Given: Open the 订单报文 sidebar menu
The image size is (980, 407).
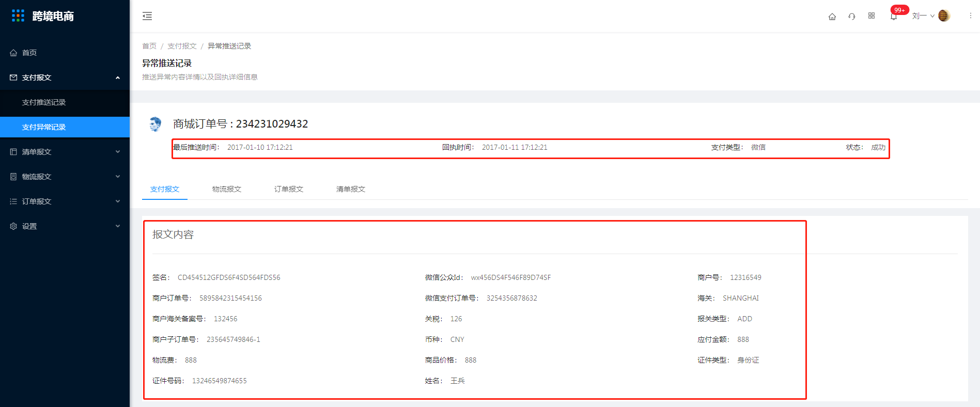Looking at the screenshot, I should coord(65,201).
